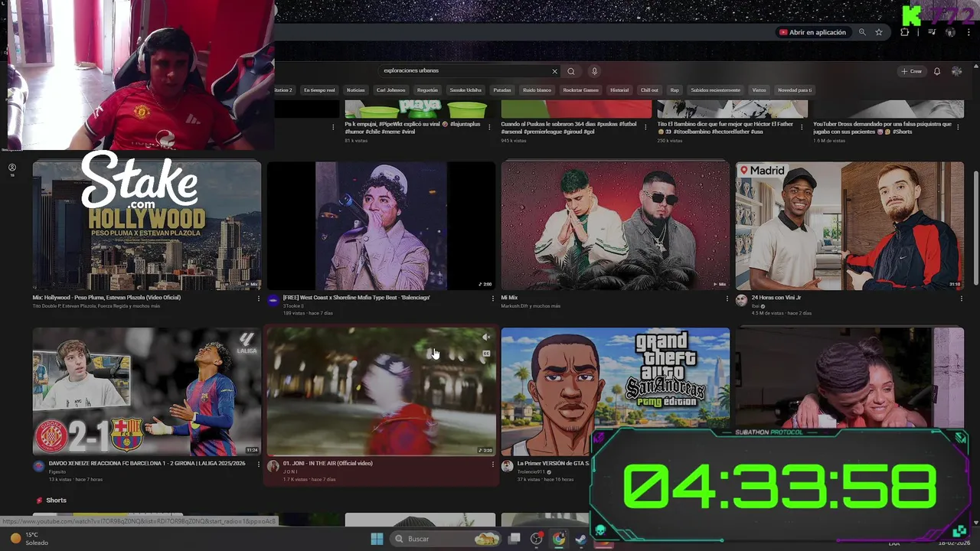Viewport: 980px width, 551px height.
Task: Open Windows Start menu
Action: (x=377, y=539)
